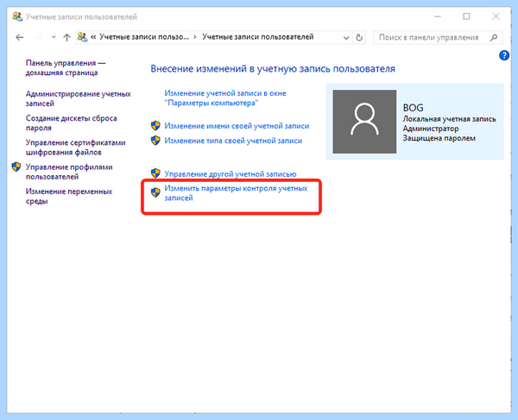
Task: Refresh the control panel page
Action: [x=359, y=38]
